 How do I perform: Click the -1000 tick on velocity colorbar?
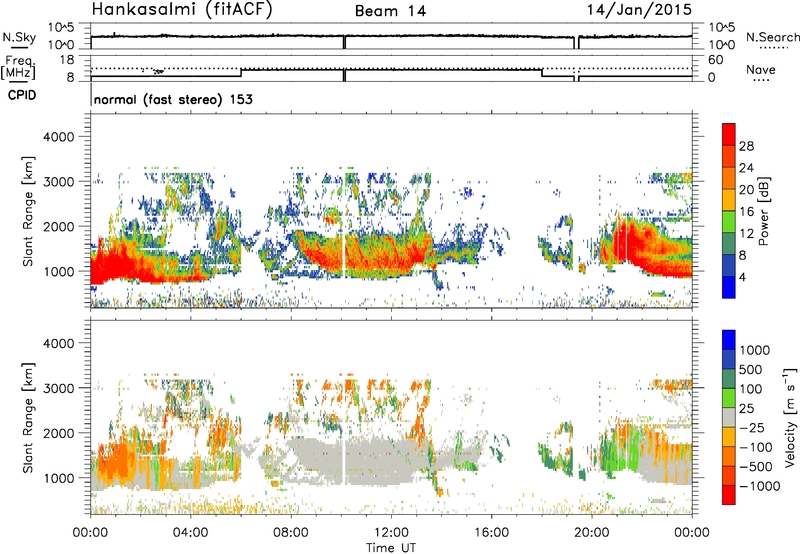click(x=759, y=486)
